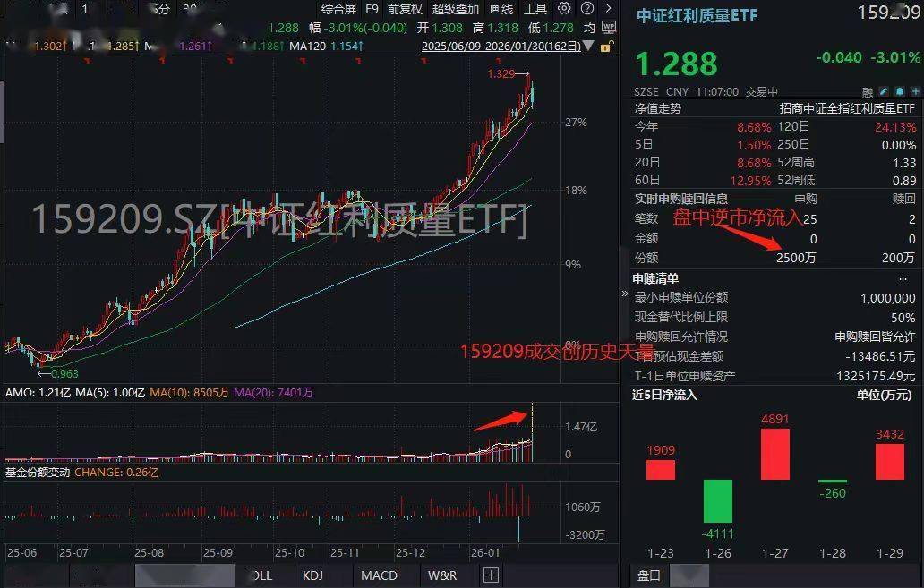This screenshot has height=588, width=924.
Task: Open the settings gear icon
Action: (x=564, y=8)
